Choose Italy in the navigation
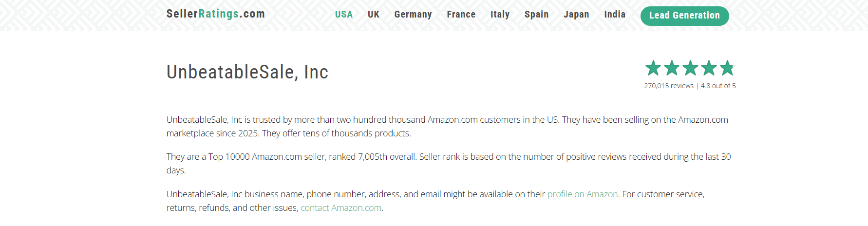This screenshot has width=868, height=226. pyautogui.click(x=500, y=15)
